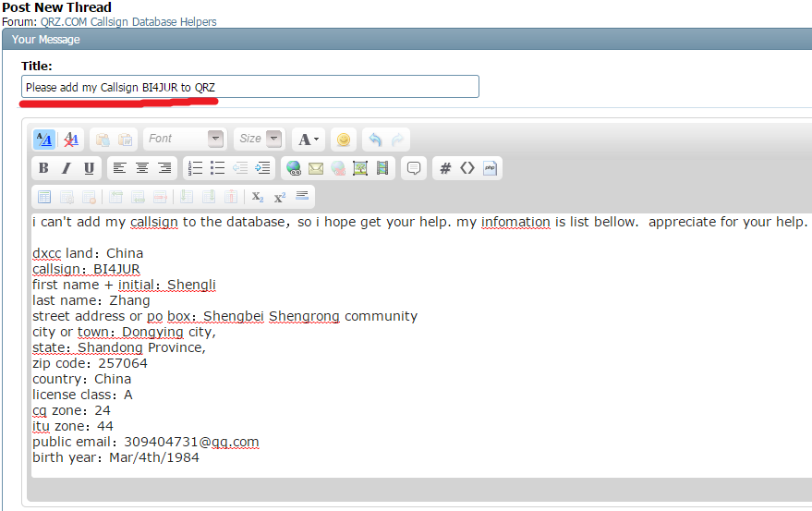This screenshot has width=812, height=511.
Task: Click the public email 309404731@qq.com text
Action: coord(191,442)
